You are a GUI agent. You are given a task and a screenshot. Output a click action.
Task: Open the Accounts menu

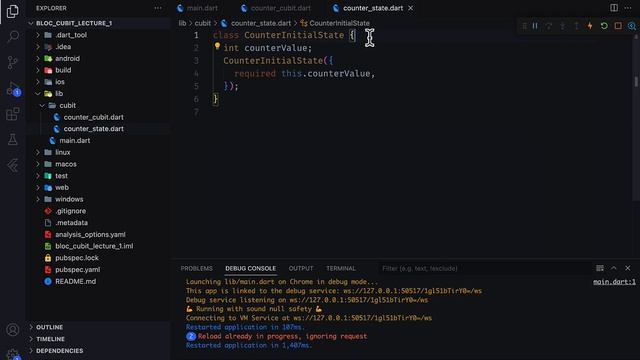(x=13, y=329)
